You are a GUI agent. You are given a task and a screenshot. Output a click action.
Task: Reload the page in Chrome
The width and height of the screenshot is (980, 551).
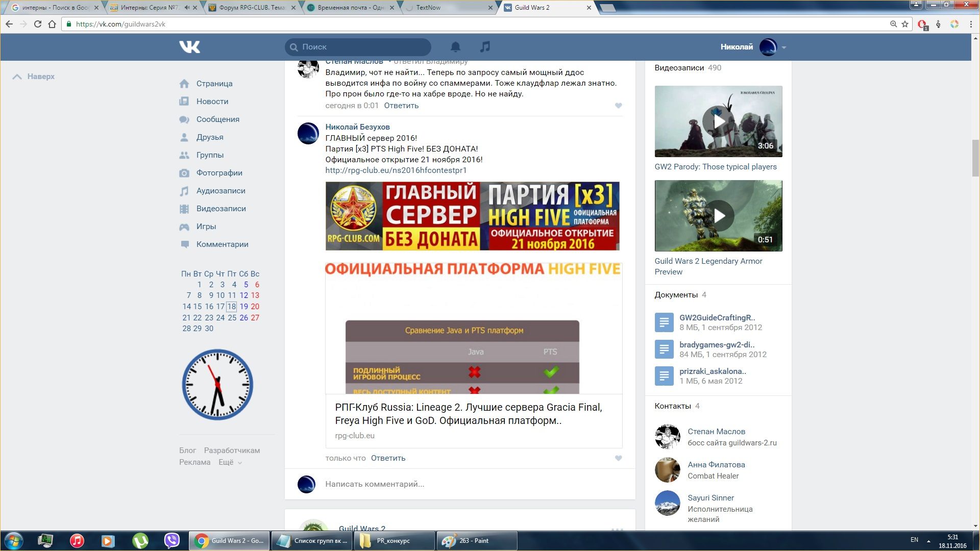tap(37, 24)
